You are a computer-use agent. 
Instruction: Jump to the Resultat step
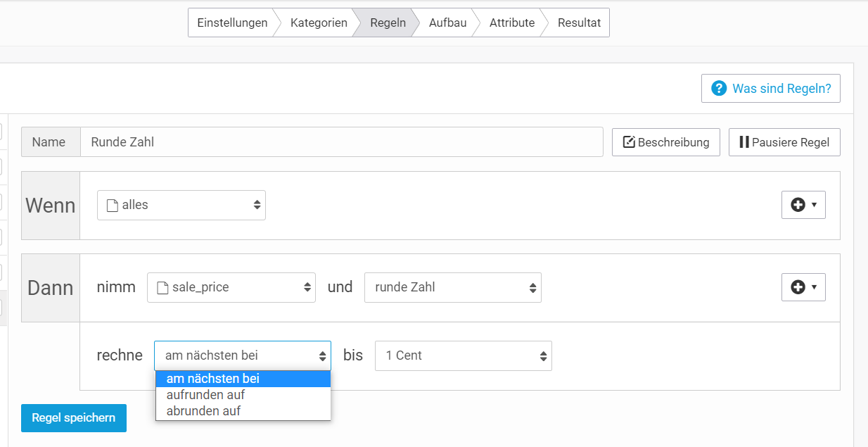(x=579, y=23)
